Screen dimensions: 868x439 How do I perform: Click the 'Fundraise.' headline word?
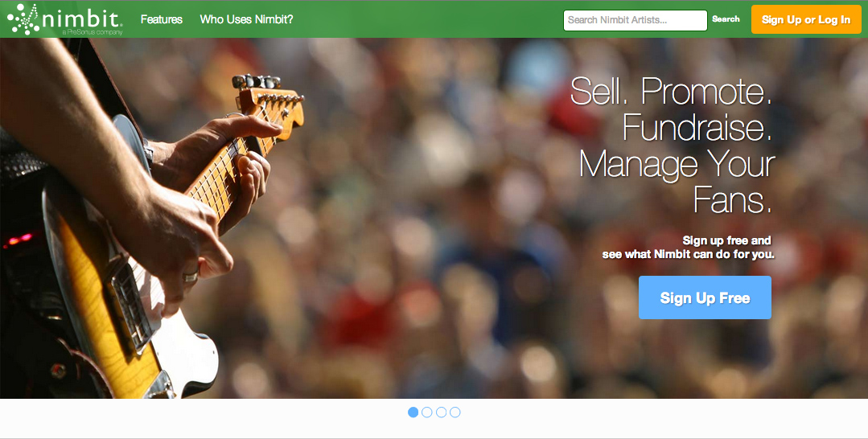click(x=697, y=127)
